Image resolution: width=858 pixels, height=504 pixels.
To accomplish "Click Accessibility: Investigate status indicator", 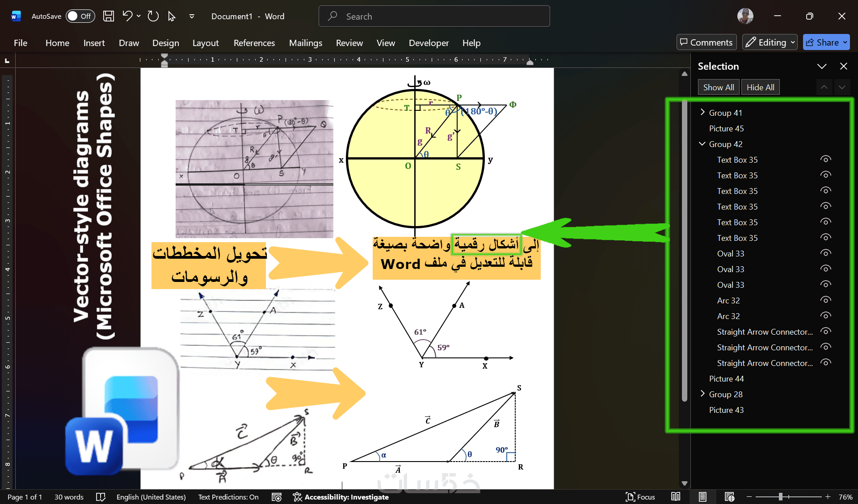I will [341, 497].
